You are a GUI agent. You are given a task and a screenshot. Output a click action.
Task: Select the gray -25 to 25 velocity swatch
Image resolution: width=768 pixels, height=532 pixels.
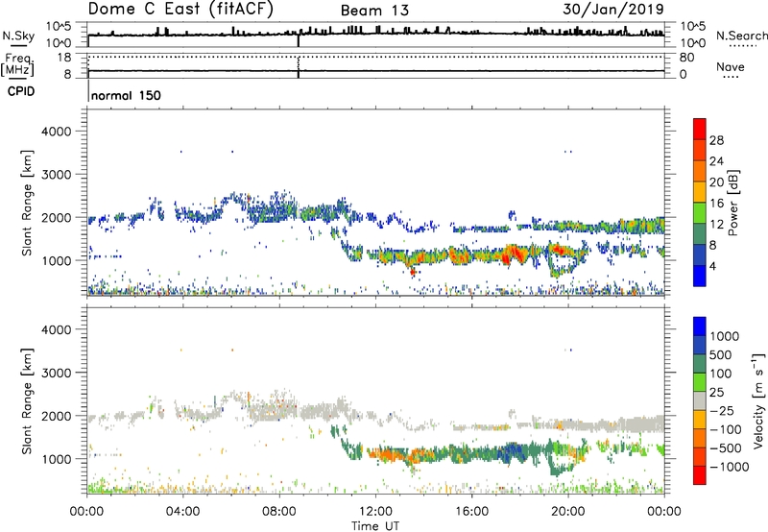click(x=700, y=400)
